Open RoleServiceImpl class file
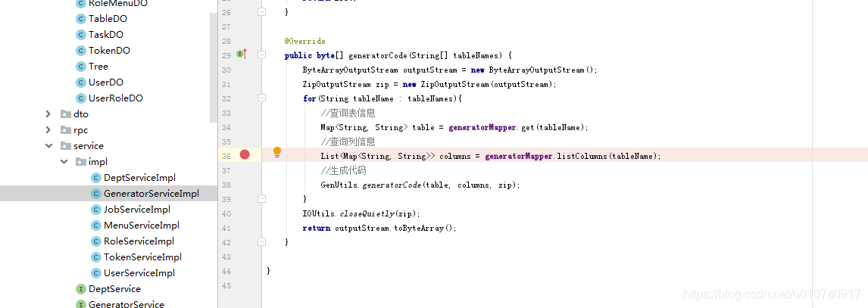The height and width of the screenshot is (308, 868). coord(139,241)
